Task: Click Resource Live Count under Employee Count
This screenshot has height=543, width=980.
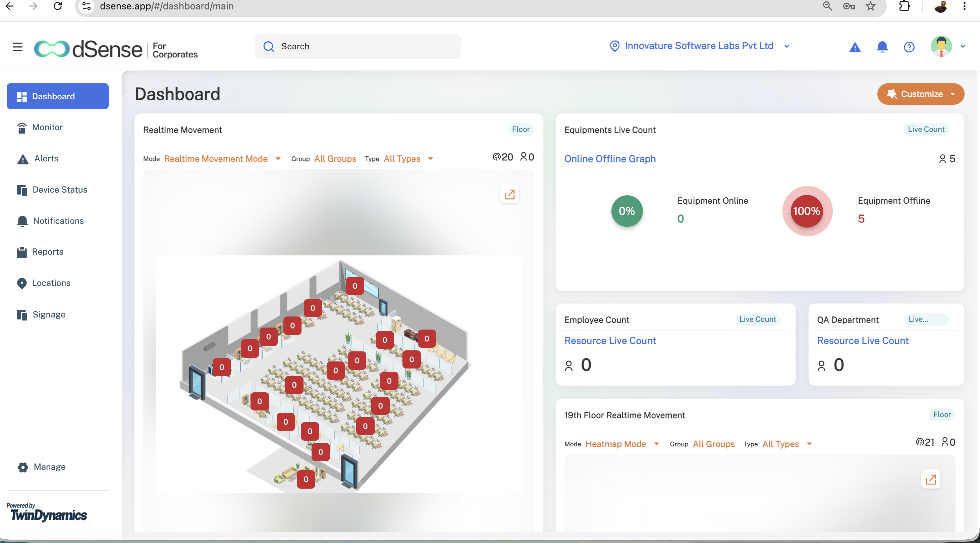Action: pyautogui.click(x=610, y=341)
